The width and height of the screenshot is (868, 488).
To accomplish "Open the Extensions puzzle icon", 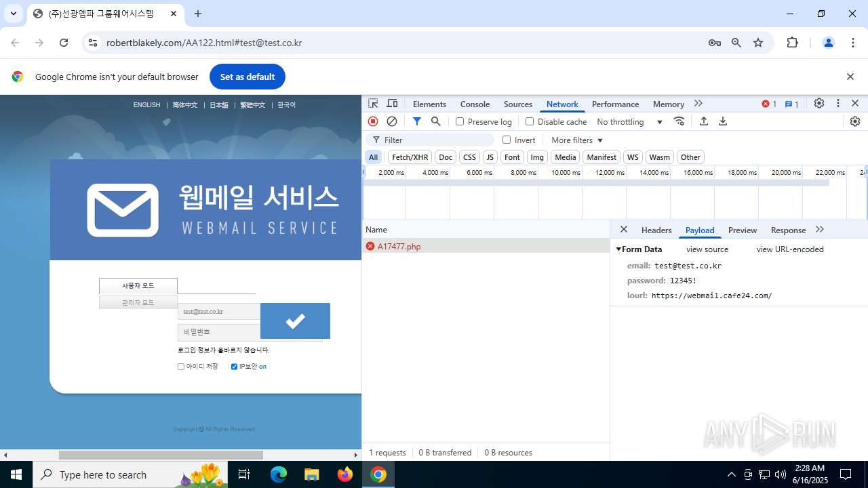I will pos(792,43).
